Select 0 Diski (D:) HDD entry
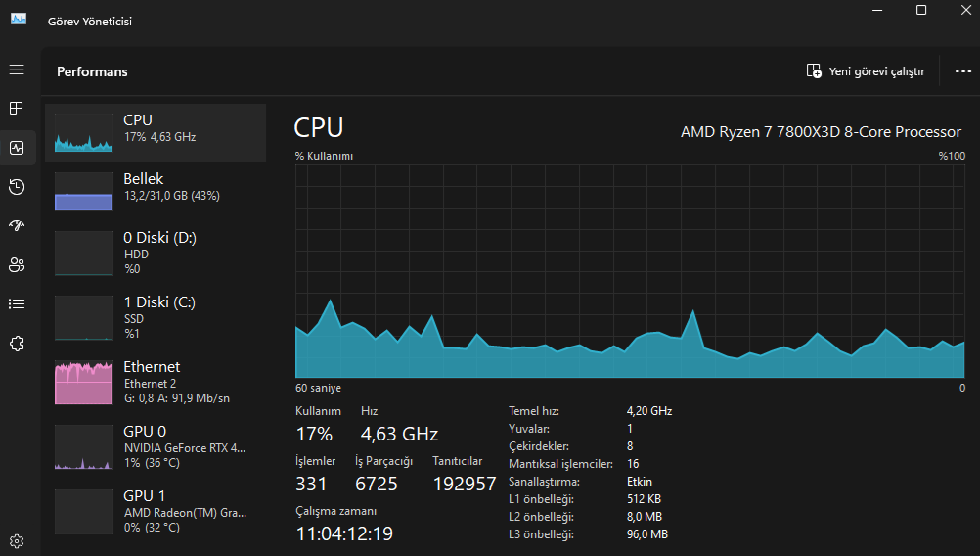Screen dimensions: 980x556 click(x=156, y=253)
